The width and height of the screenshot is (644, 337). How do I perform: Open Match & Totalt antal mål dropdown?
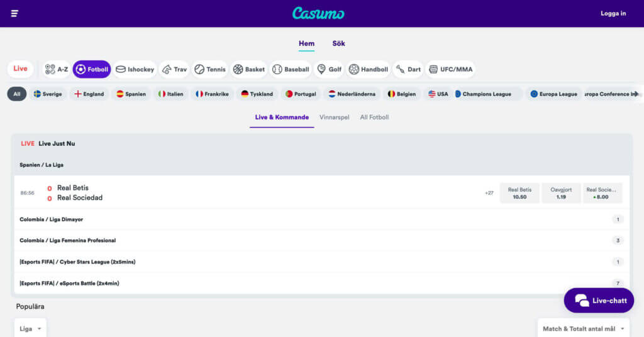tap(583, 328)
